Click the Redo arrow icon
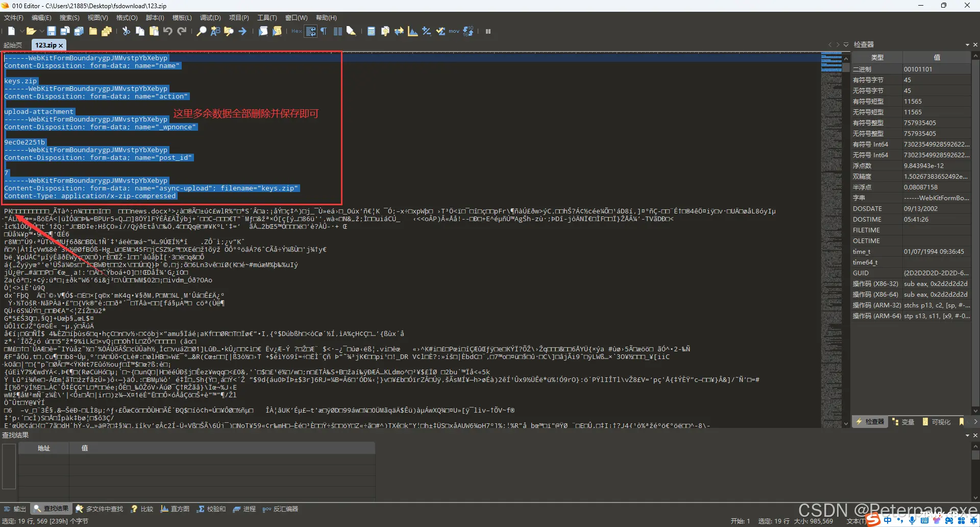The image size is (980, 527). point(182,31)
